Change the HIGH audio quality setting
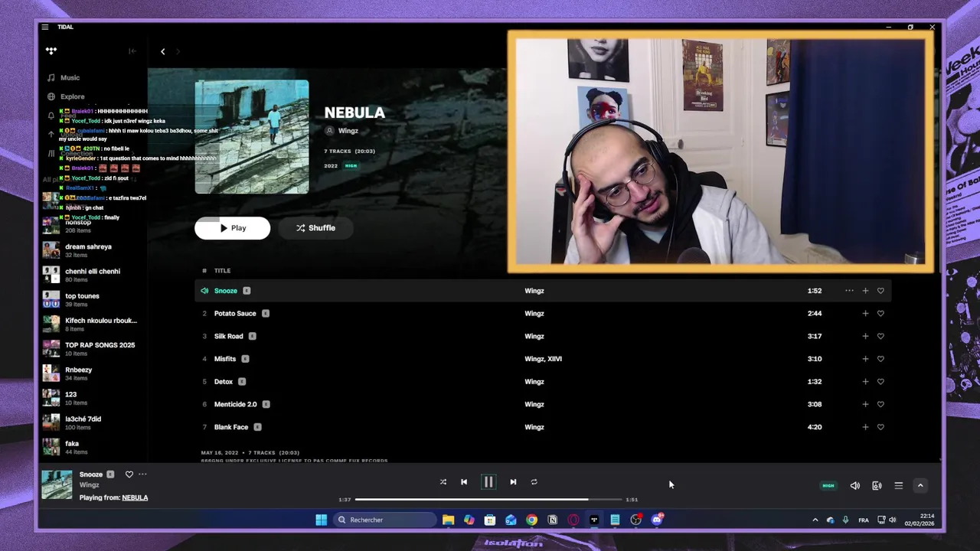 point(828,485)
